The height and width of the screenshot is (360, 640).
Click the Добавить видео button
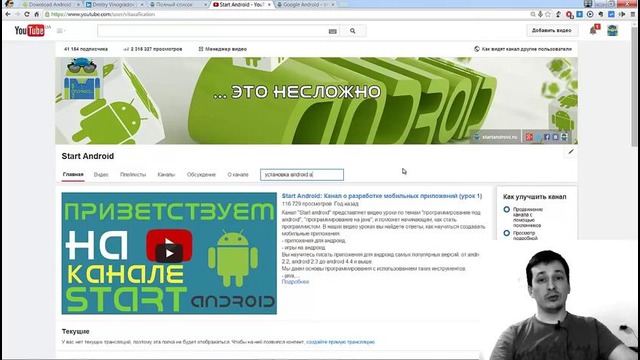point(551,30)
